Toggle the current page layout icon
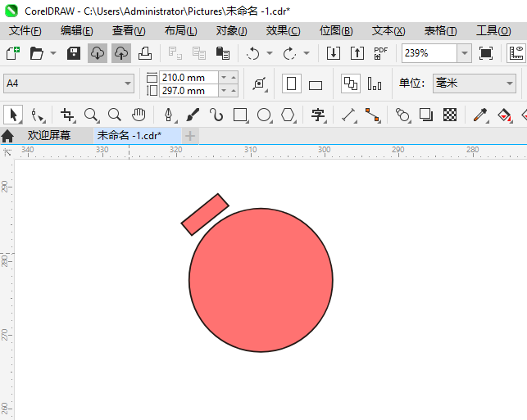Viewport: 527px width, 420px height. (x=375, y=84)
